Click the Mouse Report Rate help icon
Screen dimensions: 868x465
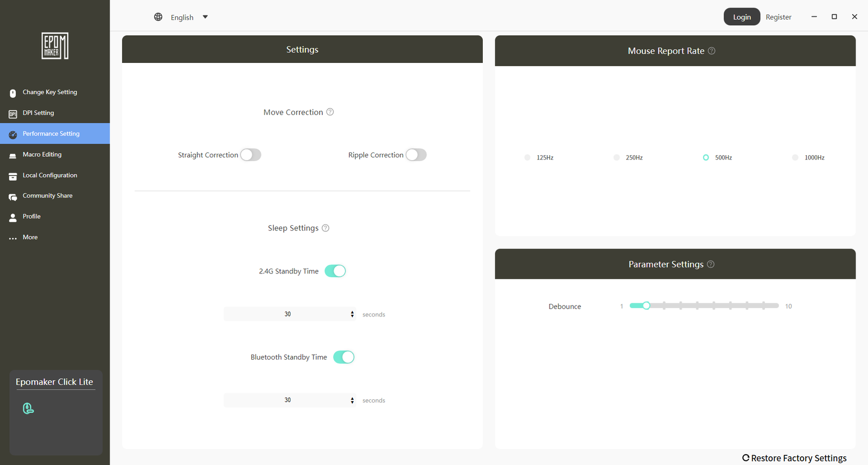[712, 51]
